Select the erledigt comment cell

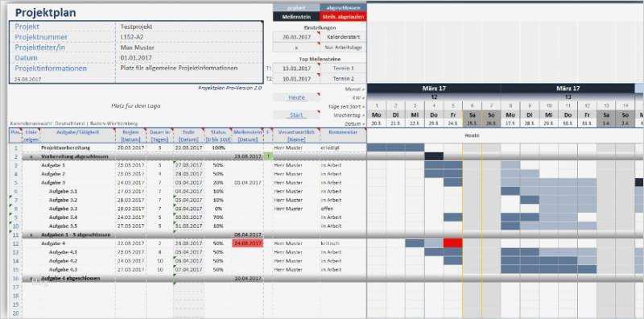(331, 147)
